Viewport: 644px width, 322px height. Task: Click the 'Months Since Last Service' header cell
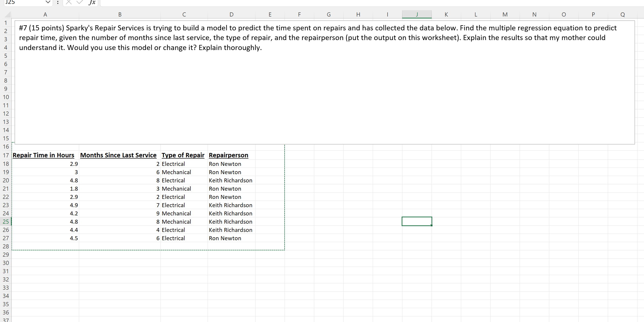click(x=118, y=155)
